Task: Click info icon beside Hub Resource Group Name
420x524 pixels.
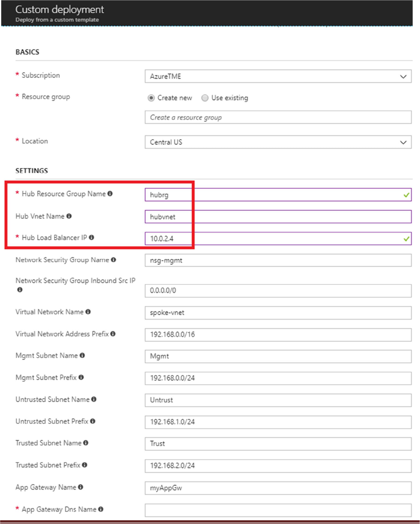Action: (x=110, y=194)
